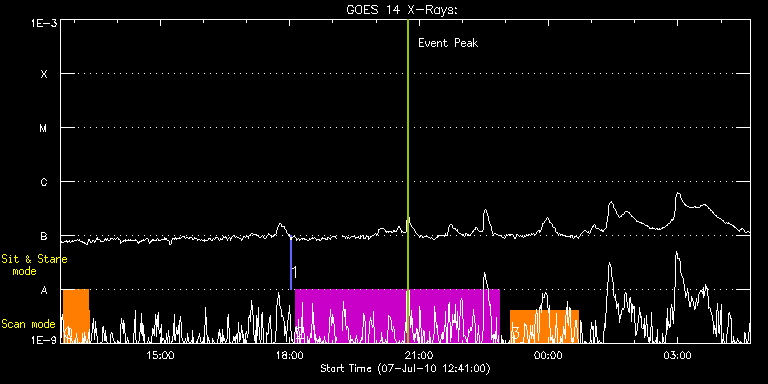
Task: Click the blue vertical marker labeled 1
Action: pyautogui.click(x=291, y=263)
